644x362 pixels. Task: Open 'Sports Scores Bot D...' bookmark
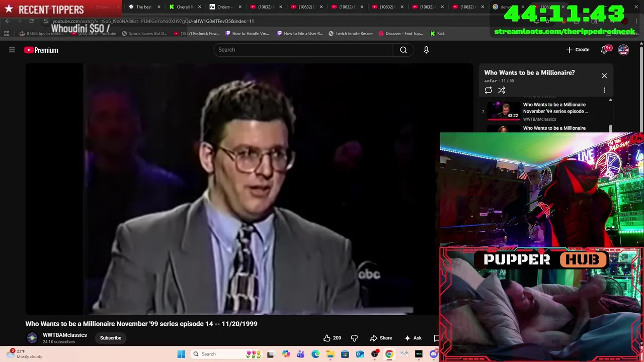click(x=144, y=33)
